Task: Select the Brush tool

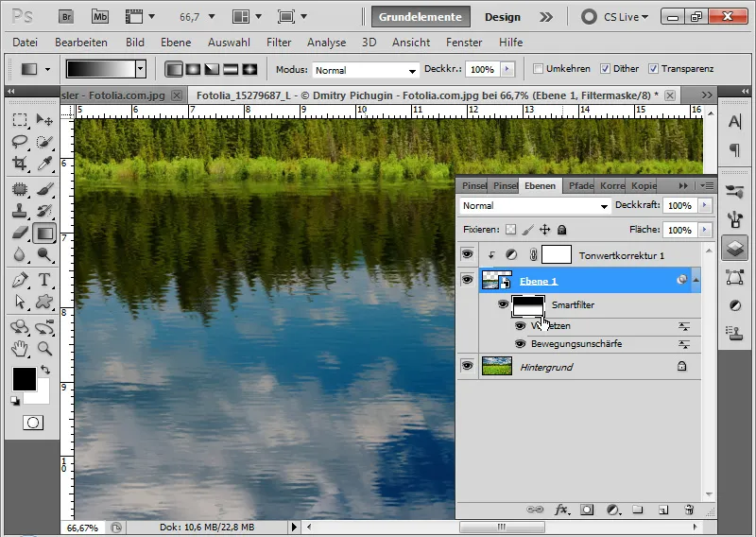Action: click(44, 189)
